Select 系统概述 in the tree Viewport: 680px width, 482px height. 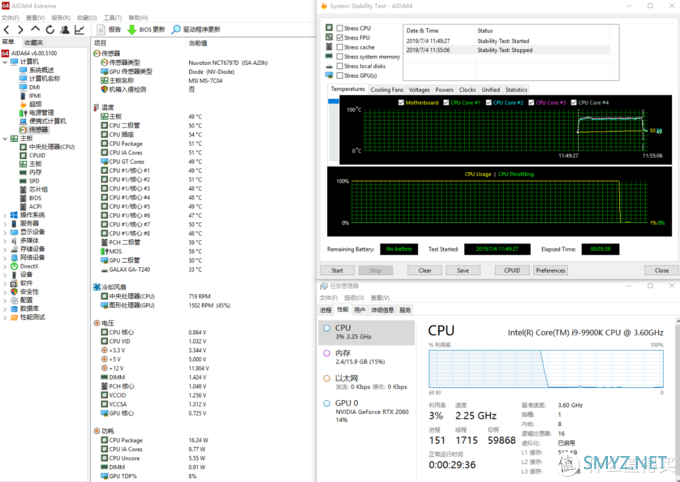[x=37, y=70]
